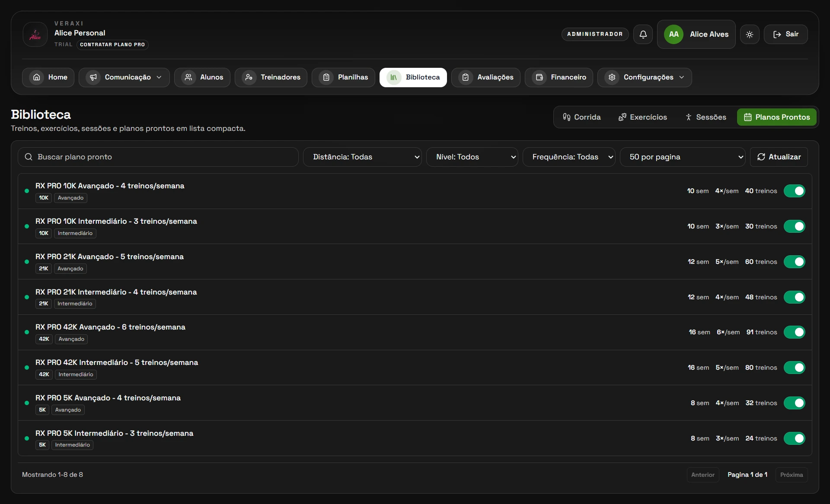This screenshot has width=830, height=504.
Task: Expand the Nível: Todos filter
Action: 472,157
